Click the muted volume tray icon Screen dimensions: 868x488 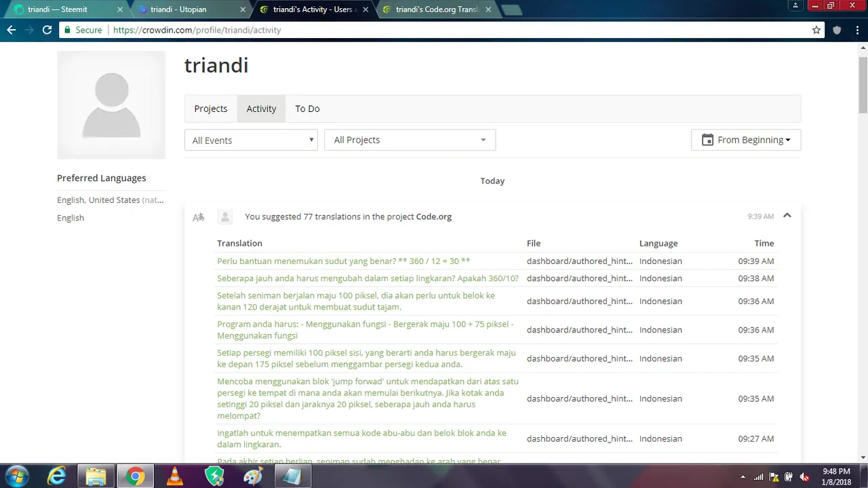coord(804,476)
